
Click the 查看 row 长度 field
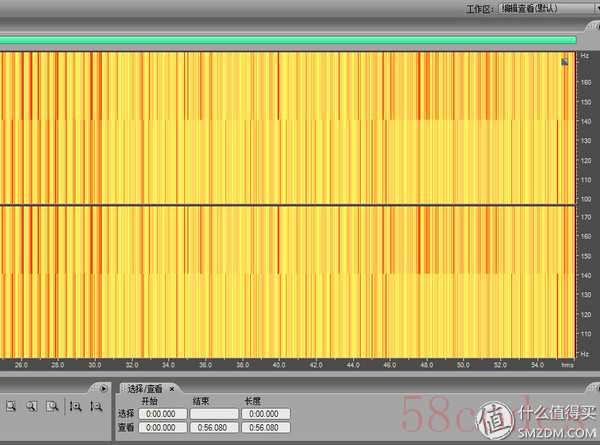click(x=266, y=427)
